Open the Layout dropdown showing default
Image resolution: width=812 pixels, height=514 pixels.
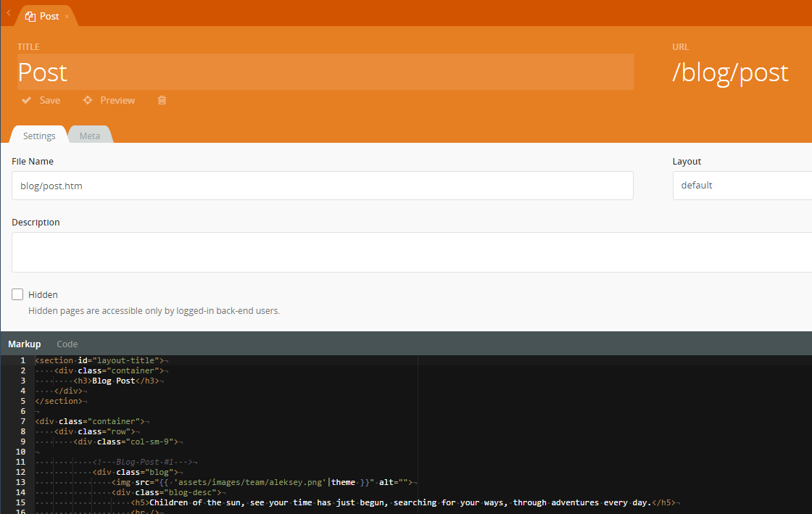tap(741, 186)
